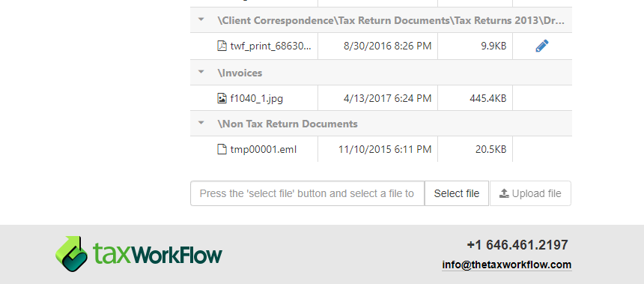This screenshot has height=284, width=644.
Task: Open the info@thetaxworkflow.com email link
Action: tap(507, 265)
